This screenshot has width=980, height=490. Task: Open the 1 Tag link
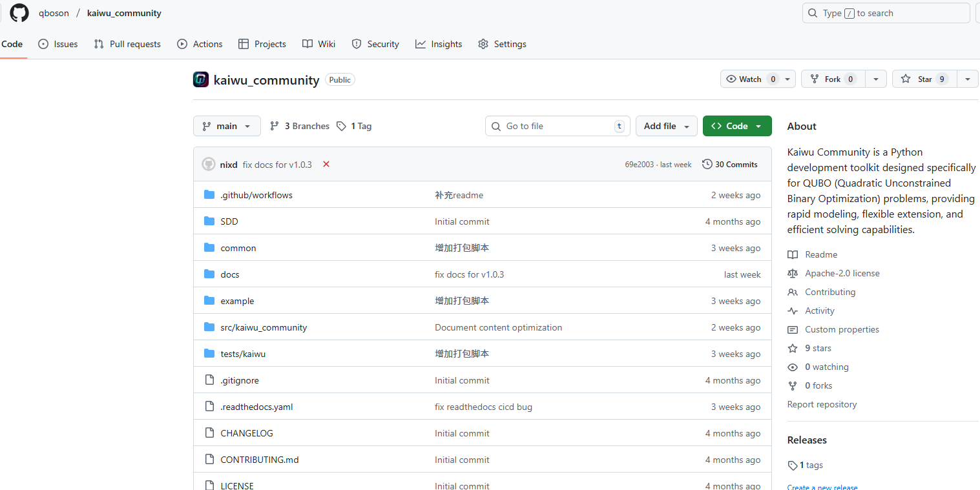(x=354, y=126)
